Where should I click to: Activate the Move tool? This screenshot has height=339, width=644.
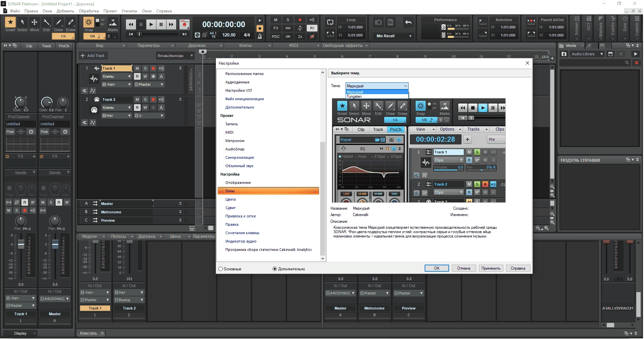click(x=34, y=22)
